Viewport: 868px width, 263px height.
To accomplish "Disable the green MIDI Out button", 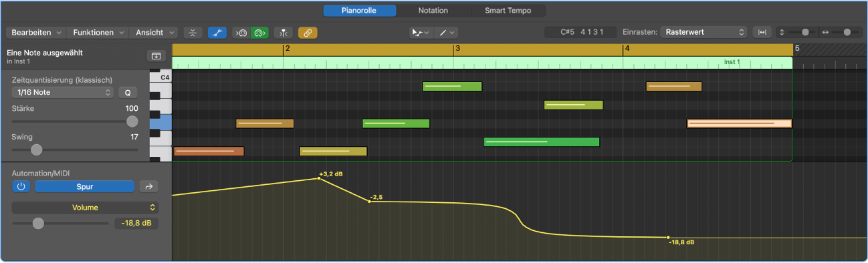I will coord(259,32).
